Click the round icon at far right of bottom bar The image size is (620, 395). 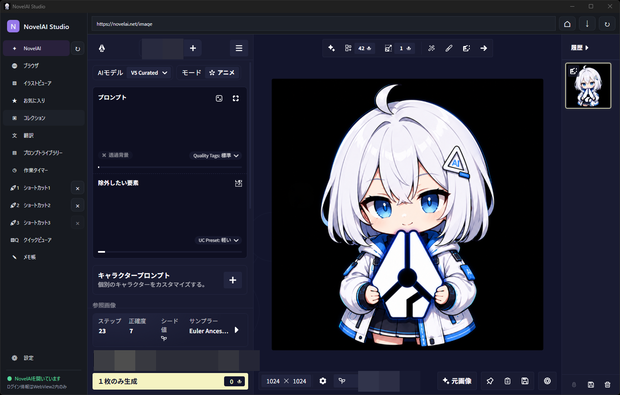click(547, 381)
